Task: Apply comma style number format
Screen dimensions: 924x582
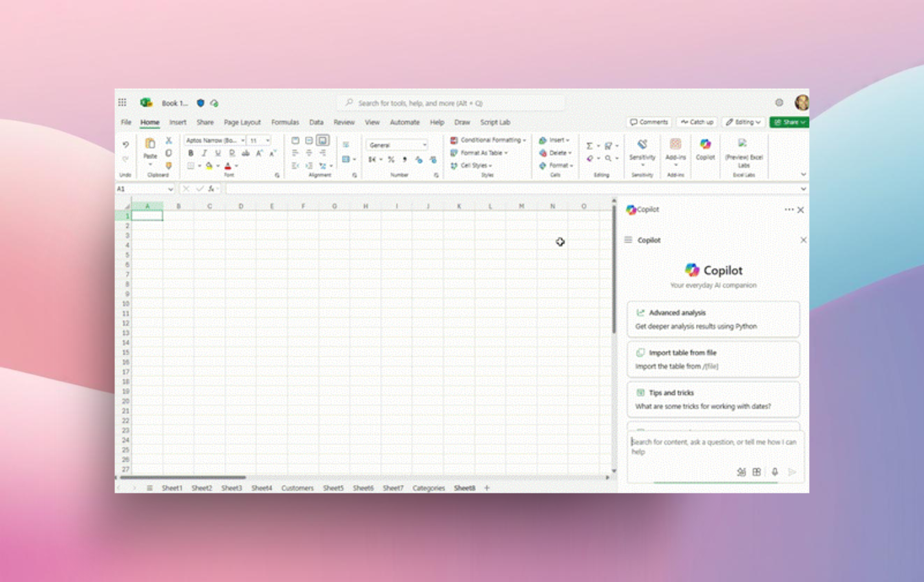Action: [404, 160]
